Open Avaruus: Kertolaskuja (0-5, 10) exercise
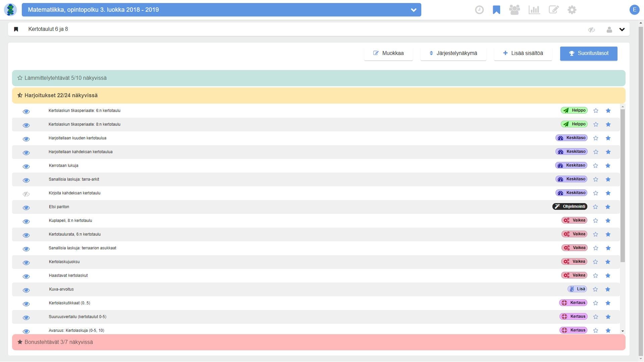The image size is (644, 362). tap(76, 330)
